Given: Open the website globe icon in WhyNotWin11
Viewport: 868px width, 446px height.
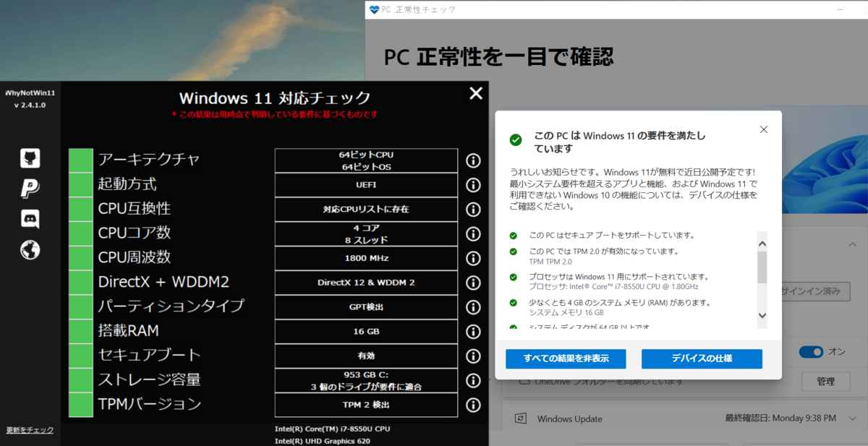Looking at the screenshot, I should click(30, 250).
